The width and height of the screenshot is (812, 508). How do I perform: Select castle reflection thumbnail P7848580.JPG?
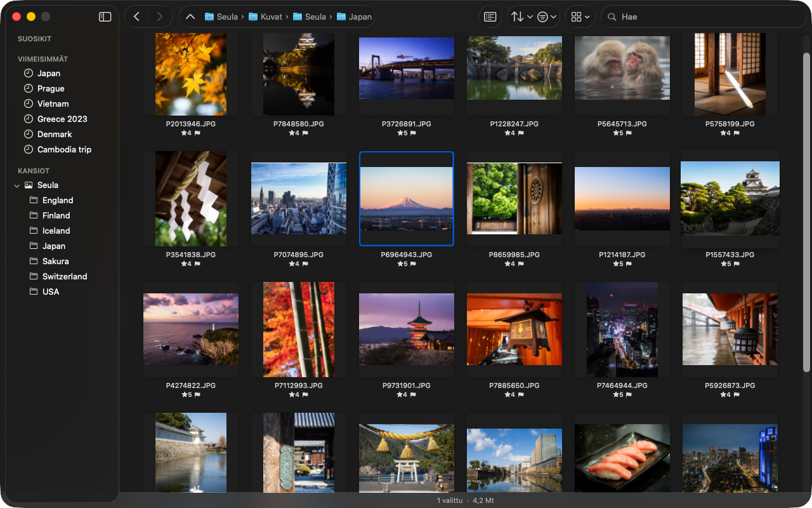pos(299,74)
